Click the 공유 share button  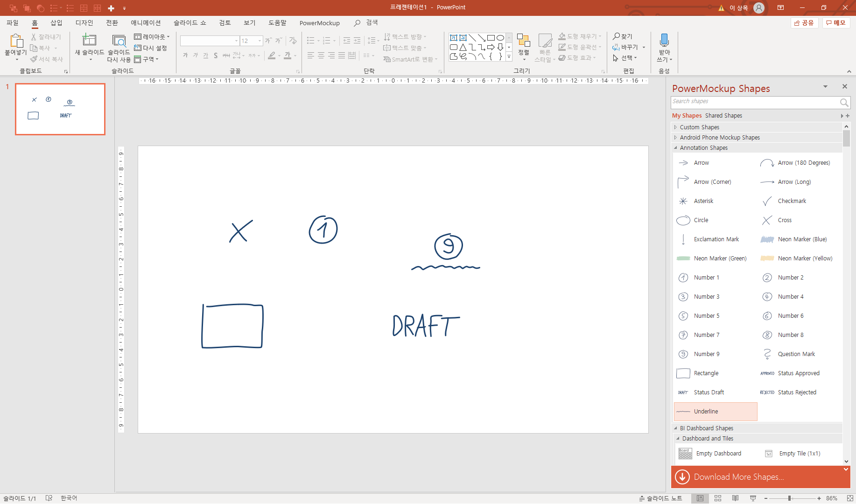(x=804, y=23)
